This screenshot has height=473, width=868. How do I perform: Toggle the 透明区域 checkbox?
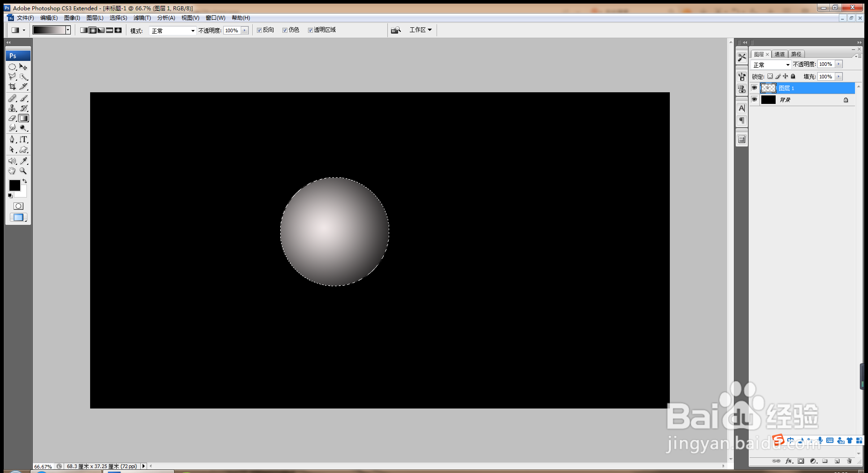310,30
